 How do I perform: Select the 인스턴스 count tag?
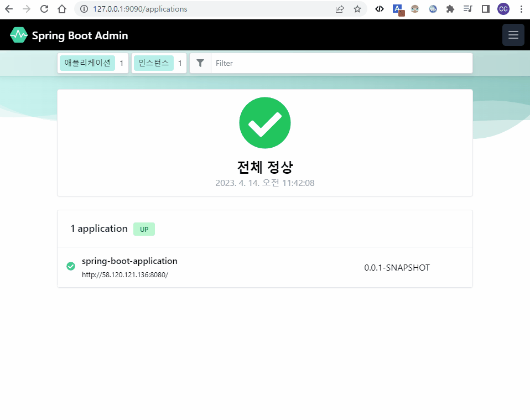[159, 63]
